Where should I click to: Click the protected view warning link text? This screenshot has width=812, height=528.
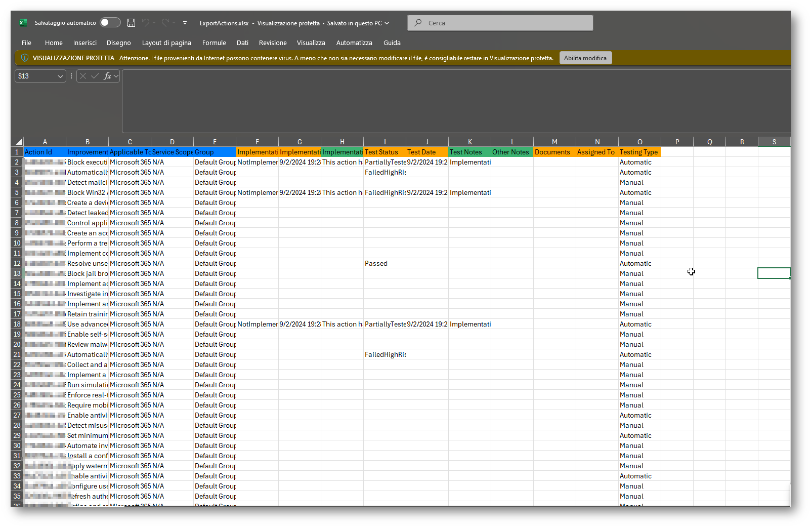[x=336, y=58]
